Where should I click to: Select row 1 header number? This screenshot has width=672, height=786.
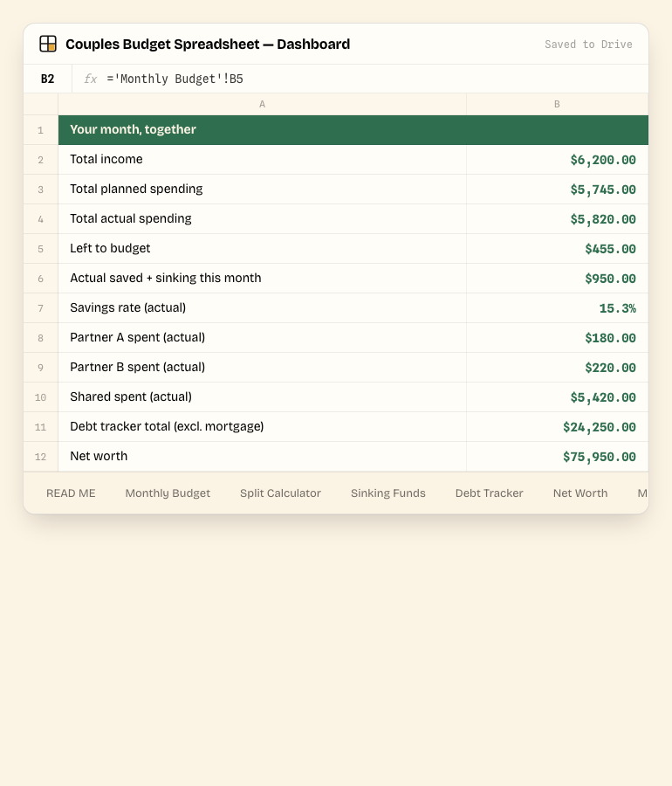pos(40,130)
